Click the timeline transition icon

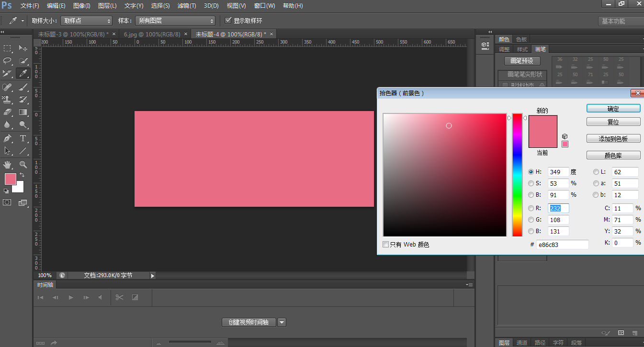135,297
